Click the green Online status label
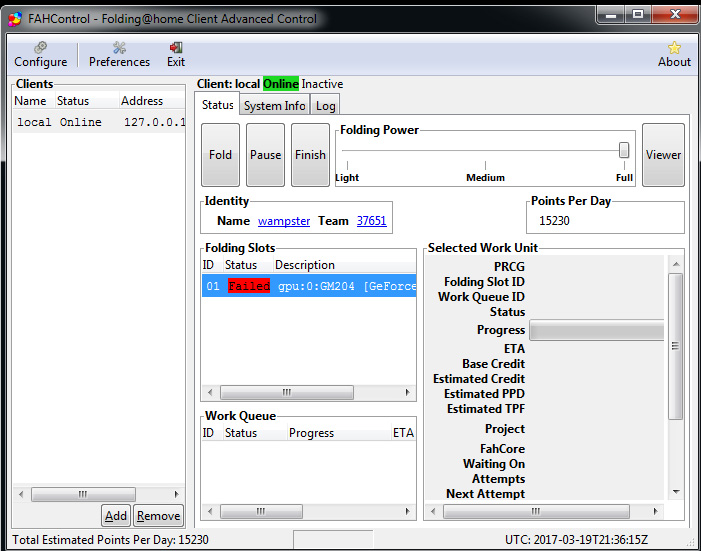Screen dimensions: 701x551 (281, 84)
